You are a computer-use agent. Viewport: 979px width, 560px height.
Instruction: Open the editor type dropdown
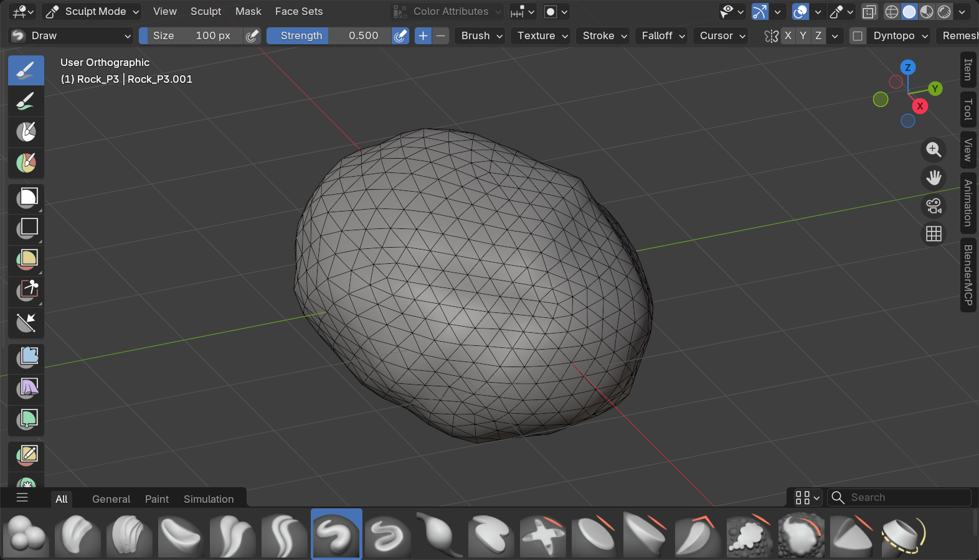(x=24, y=12)
